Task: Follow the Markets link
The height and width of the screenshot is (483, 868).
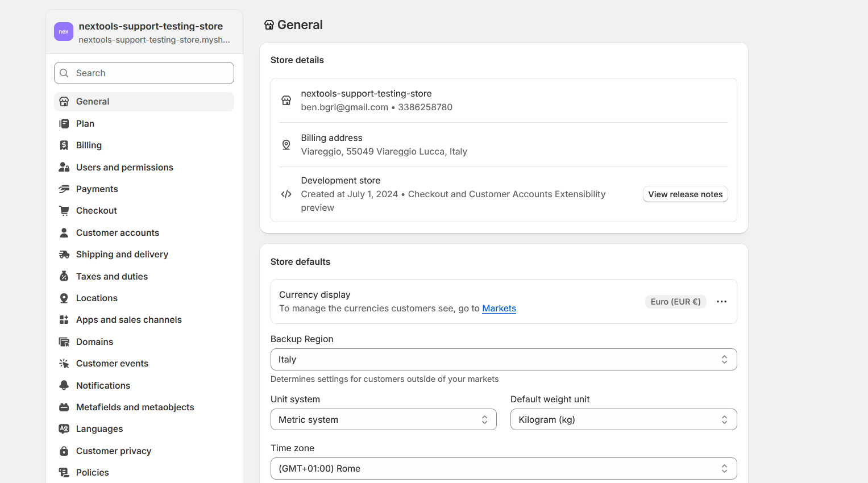Action: tap(499, 309)
